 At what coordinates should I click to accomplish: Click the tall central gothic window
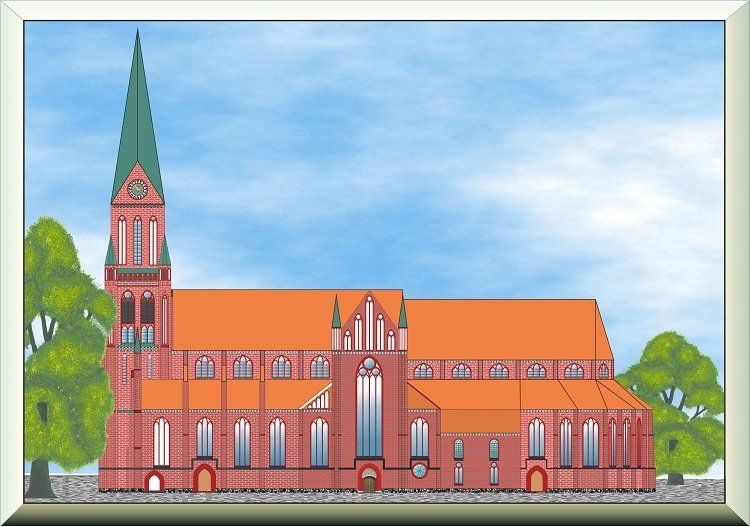(x=369, y=408)
